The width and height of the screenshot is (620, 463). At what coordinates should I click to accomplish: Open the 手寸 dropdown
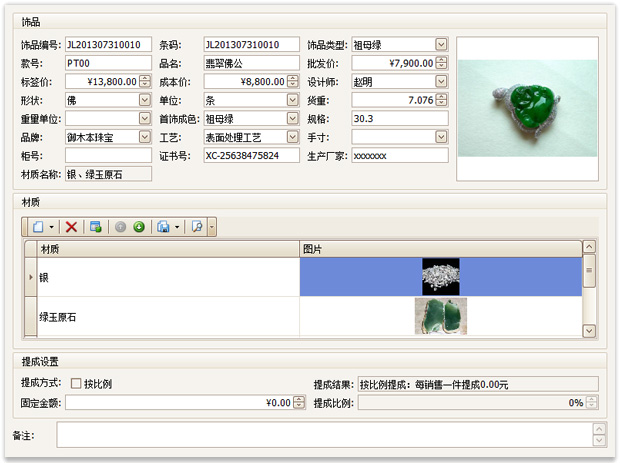(x=441, y=137)
